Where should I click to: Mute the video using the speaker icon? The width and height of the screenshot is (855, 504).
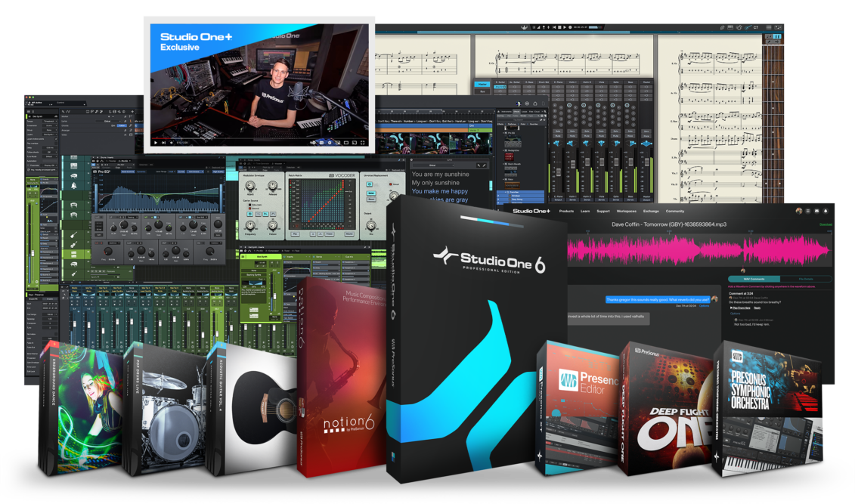pyautogui.click(x=171, y=143)
